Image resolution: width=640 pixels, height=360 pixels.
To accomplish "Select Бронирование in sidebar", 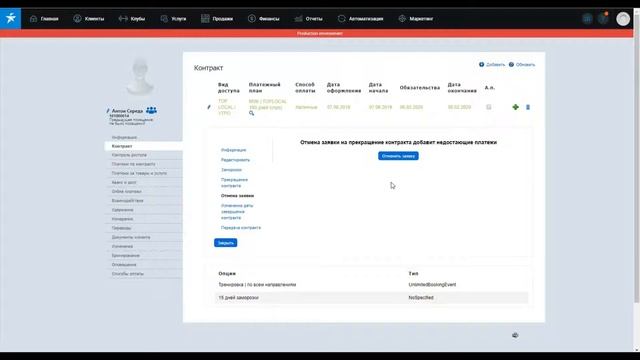I will coord(126,256).
